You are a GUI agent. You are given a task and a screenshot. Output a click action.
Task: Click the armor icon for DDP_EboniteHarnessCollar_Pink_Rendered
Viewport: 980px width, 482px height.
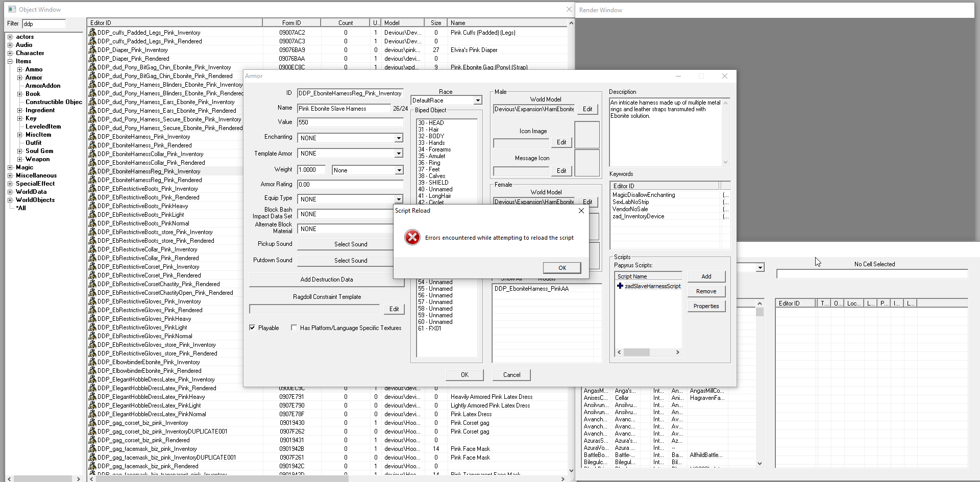pos(92,162)
